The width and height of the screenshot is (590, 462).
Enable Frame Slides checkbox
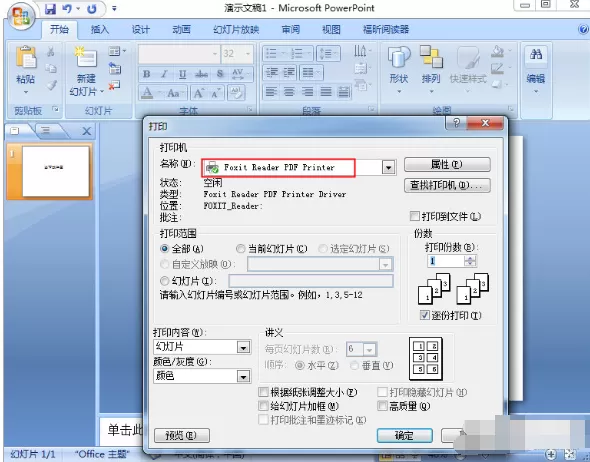[263, 406]
